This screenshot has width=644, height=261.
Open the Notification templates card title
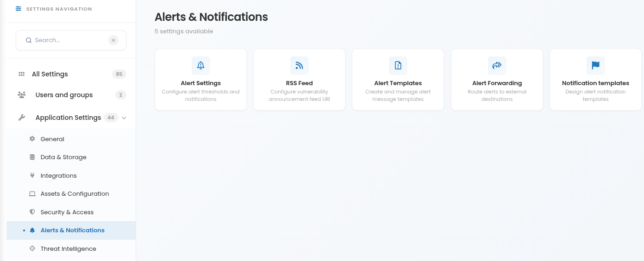coord(596,83)
